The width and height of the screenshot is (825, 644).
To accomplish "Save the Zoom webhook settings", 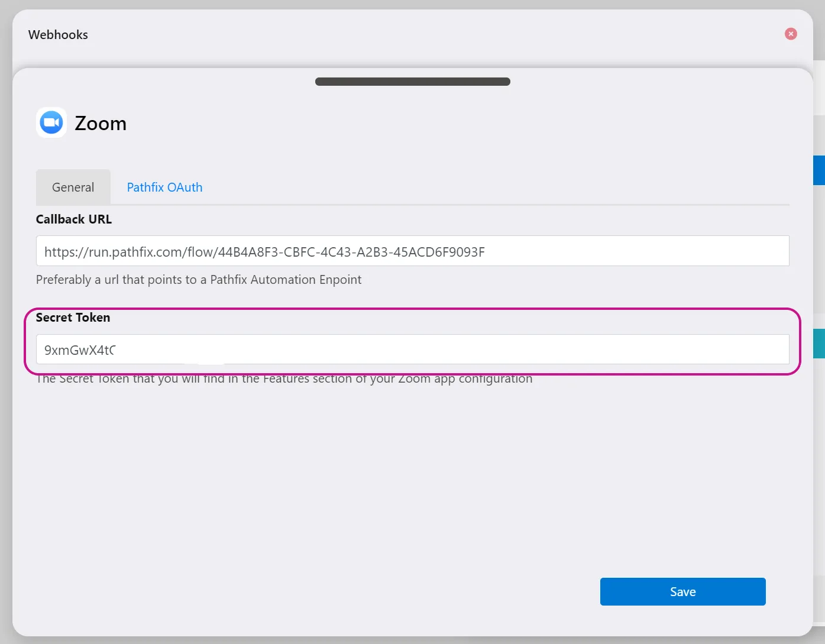I will click(683, 592).
